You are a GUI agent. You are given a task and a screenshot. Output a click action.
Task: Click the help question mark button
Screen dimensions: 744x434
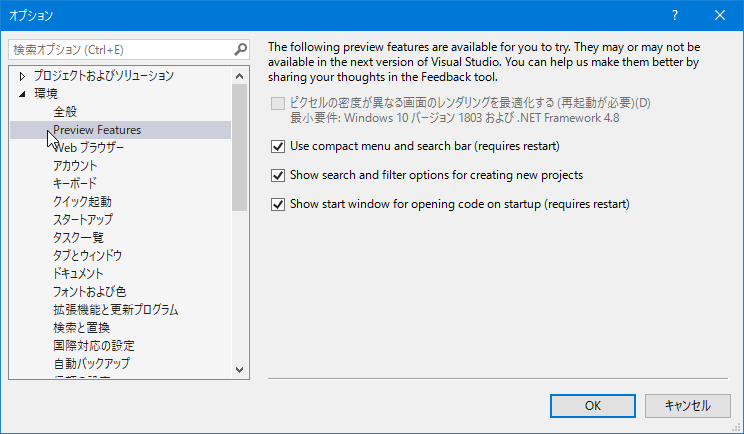[675, 15]
